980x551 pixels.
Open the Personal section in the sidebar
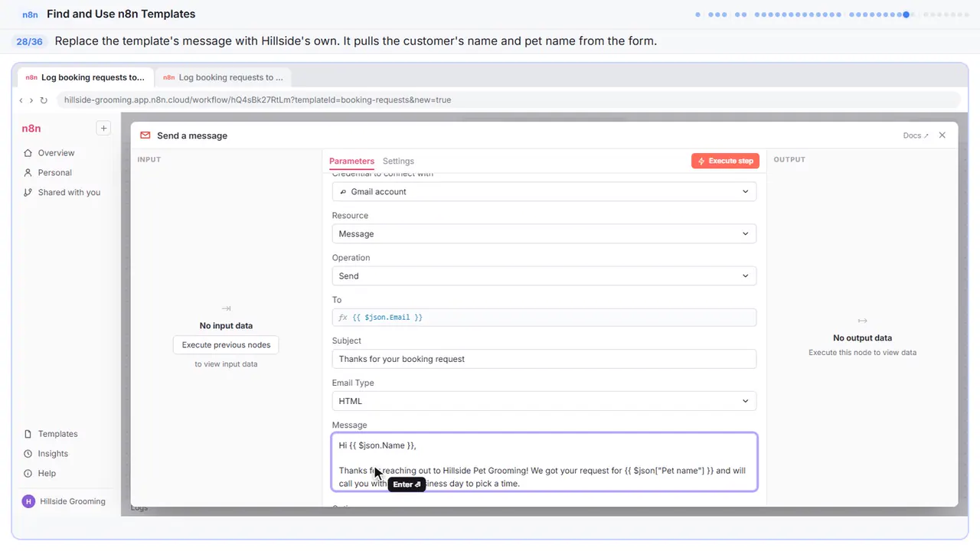coord(54,173)
